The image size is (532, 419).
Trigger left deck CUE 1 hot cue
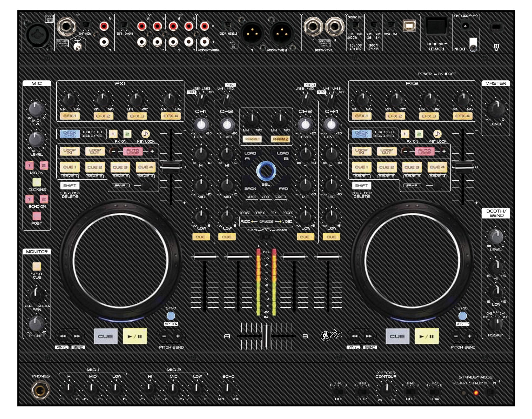pos(70,167)
